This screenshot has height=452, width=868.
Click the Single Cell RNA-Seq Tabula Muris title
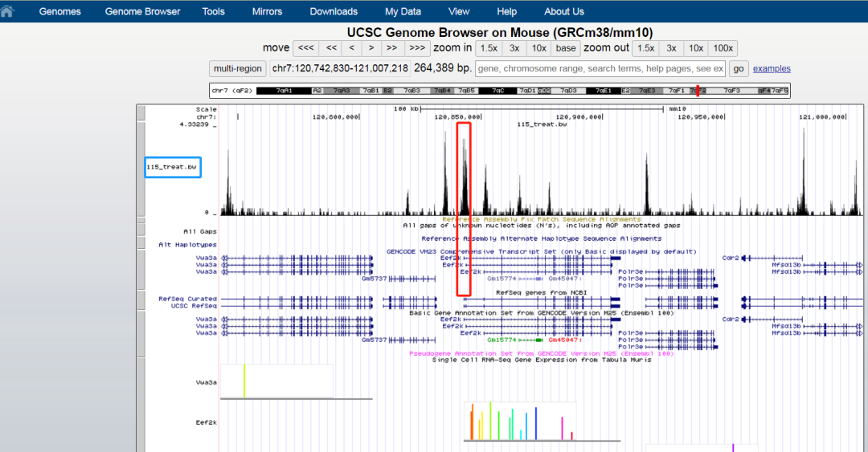click(542, 360)
